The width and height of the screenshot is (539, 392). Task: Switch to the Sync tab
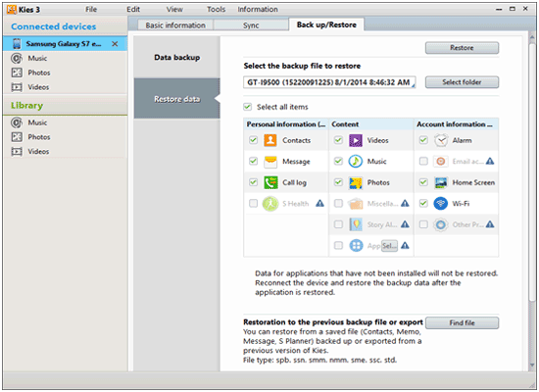tap(251, 25)
